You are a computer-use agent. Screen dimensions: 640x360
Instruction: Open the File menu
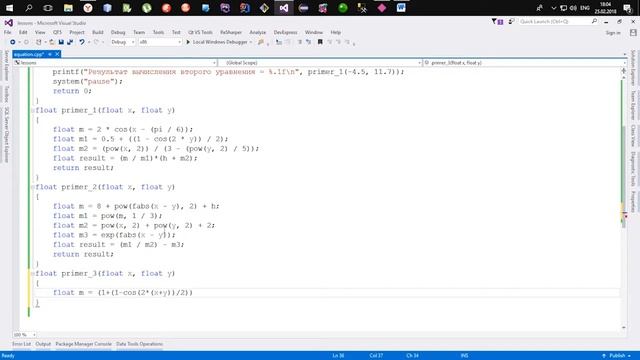coord(8,32)
